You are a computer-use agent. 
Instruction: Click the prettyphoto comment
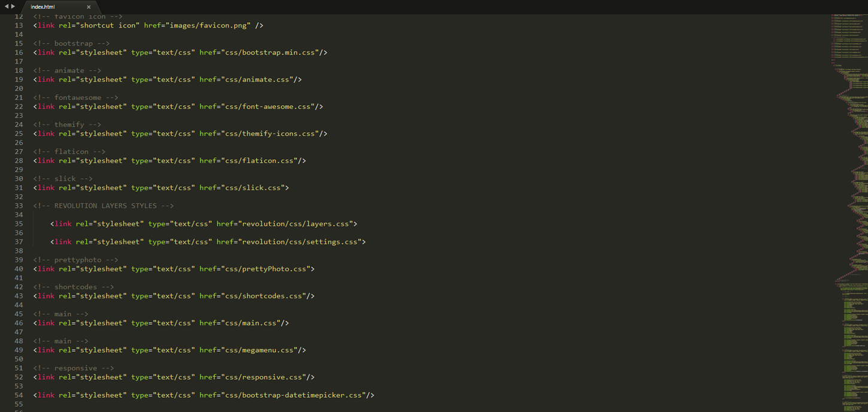(x=76, y=260)
